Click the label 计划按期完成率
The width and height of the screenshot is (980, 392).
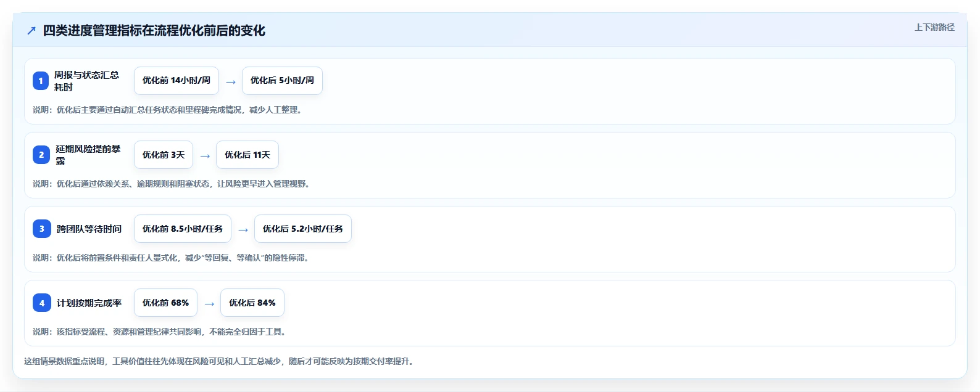point(89,303)
